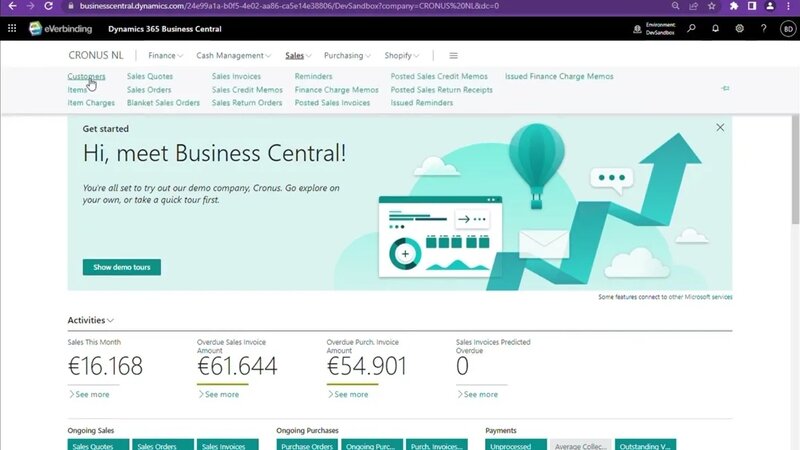Open Sales Orders from the Sales menu
The image size is (800, 450).
pos(148,90)
